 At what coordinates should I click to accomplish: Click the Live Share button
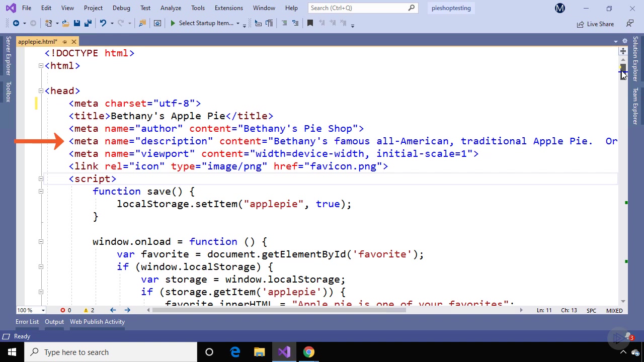coord(595,24)
